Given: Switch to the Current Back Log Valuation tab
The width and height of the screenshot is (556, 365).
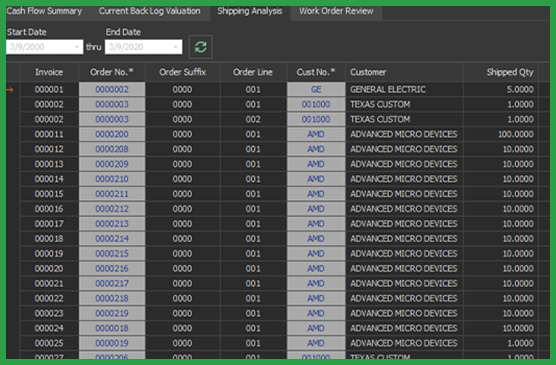Looking at the screenshot, I should point(150,11).
